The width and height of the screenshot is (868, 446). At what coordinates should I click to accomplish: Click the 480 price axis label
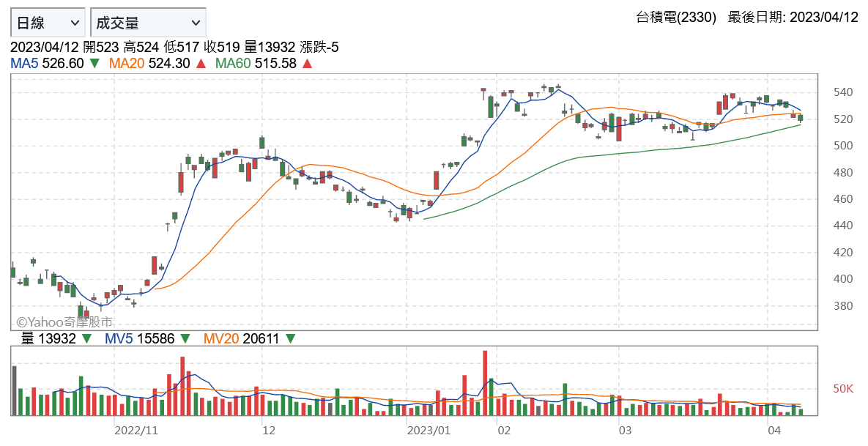tap(842, 172)
